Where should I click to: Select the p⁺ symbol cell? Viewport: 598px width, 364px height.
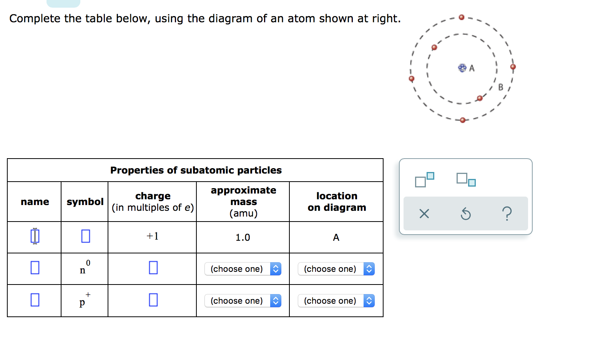[84, 300]
